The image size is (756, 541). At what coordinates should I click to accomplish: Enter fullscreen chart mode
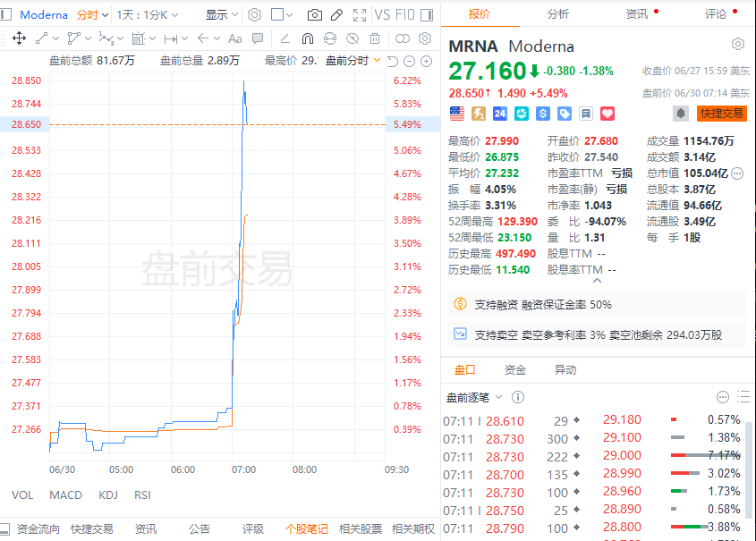[x=359, y=15]
